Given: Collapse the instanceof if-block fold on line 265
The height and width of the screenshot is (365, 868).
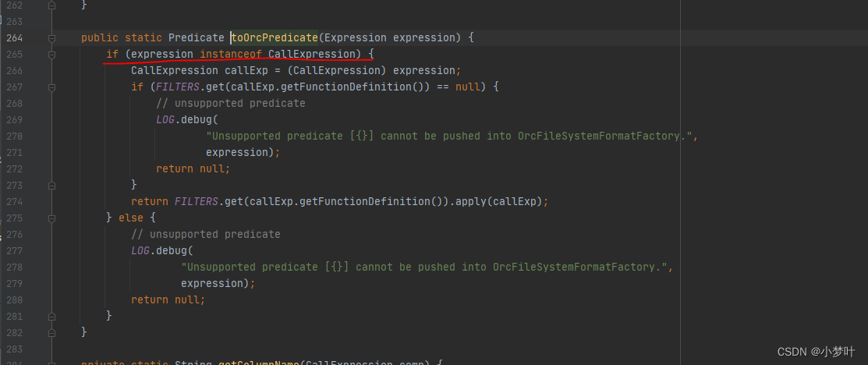Looking at the screenshot, I should click(51, 55).
